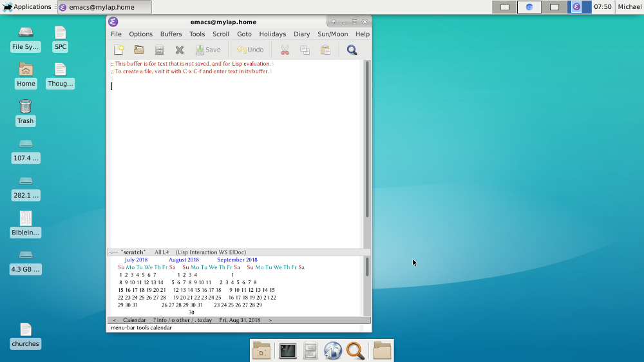
Task: Open the Holidays menu
Action: click(x=272, y=34)
